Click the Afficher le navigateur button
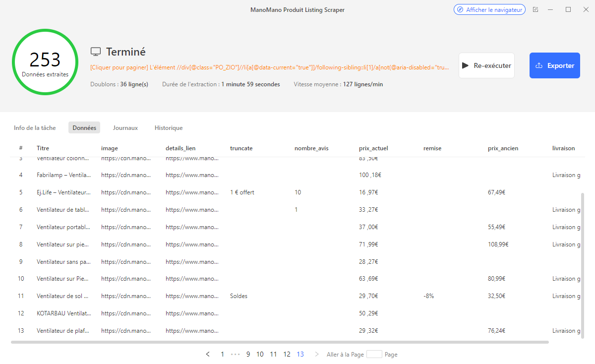Screen dimensions: 595x364 point(489,9)
